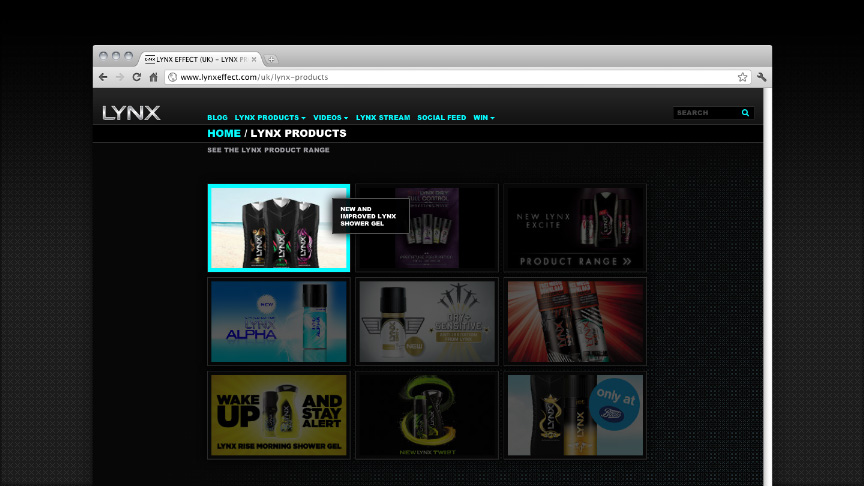Click the site info globe icon
This screenshot has width=864, height=486.
[x=172, y=77]
